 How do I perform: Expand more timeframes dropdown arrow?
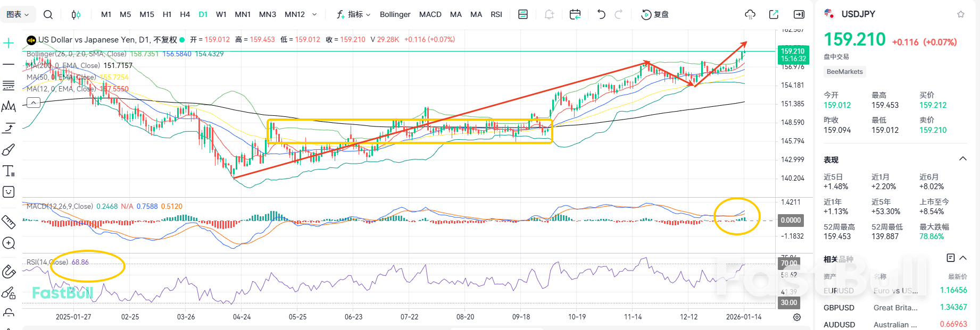pyautogui.click(x=314, y=14)
